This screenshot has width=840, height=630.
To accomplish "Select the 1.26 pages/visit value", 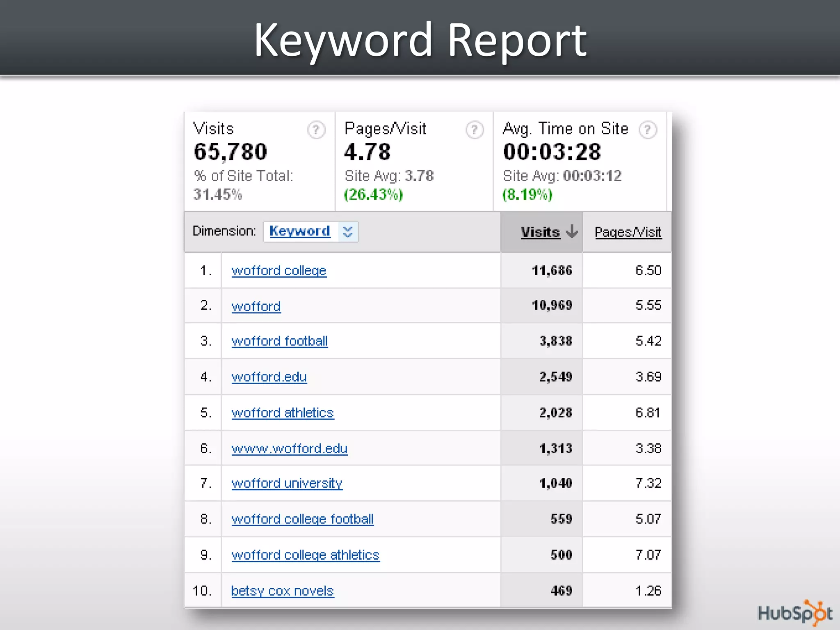I will (648, 591).
